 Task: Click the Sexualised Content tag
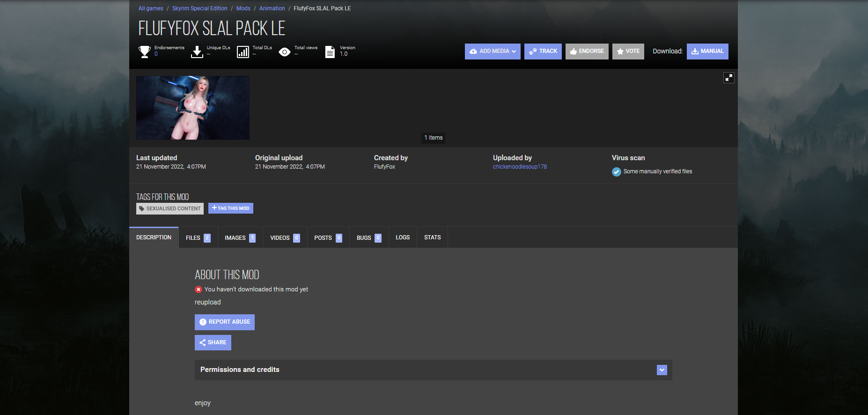[170, 208]
